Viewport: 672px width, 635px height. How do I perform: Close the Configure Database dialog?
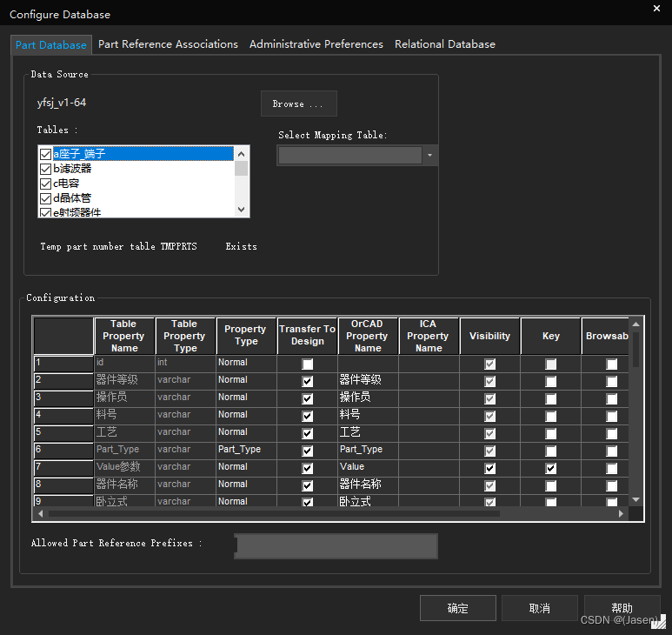point(655,8)
